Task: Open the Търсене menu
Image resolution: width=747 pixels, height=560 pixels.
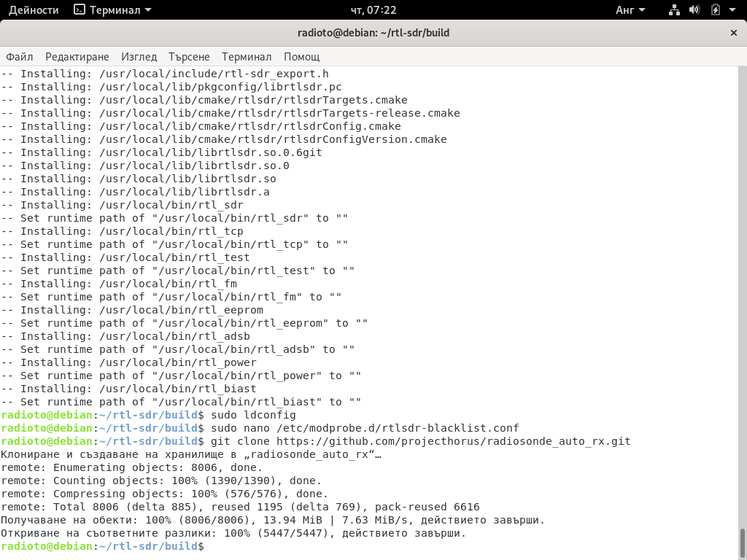Action: pyautogui.click(x=189, y=57)
